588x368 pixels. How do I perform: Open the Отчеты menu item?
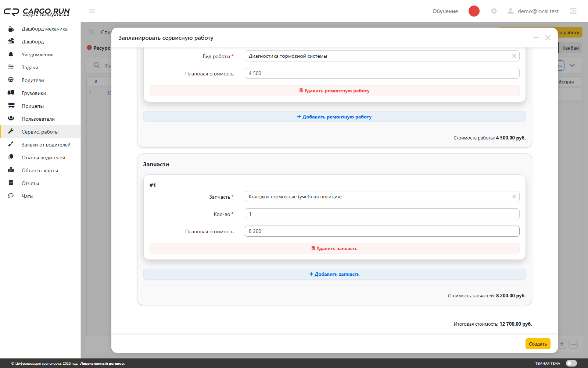pyautogui.click(x=40, y=183)
